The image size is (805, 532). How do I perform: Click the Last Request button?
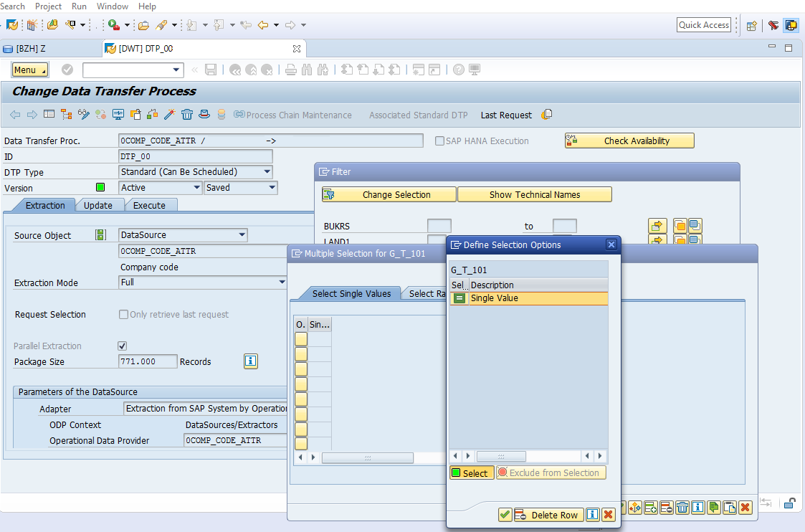click(x=506, y=115)
